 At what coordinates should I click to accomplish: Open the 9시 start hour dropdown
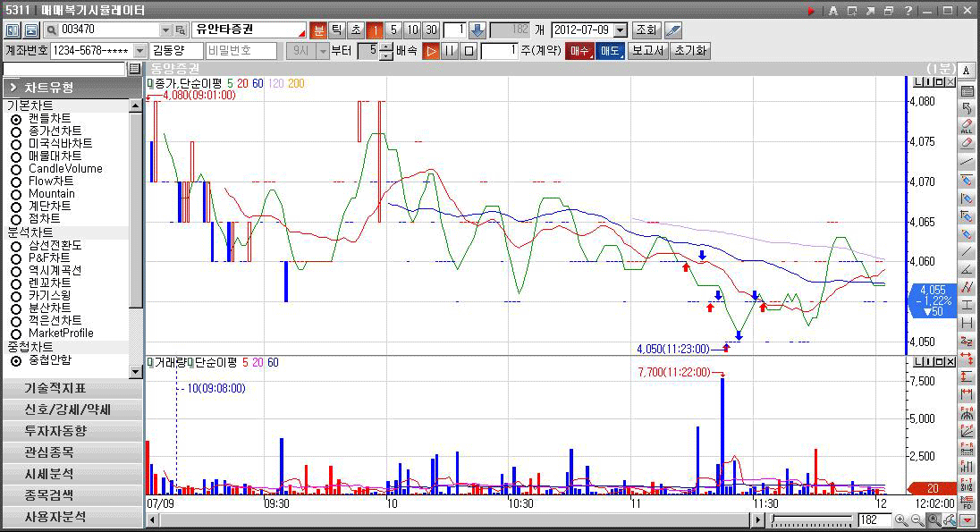coord(323,51)
